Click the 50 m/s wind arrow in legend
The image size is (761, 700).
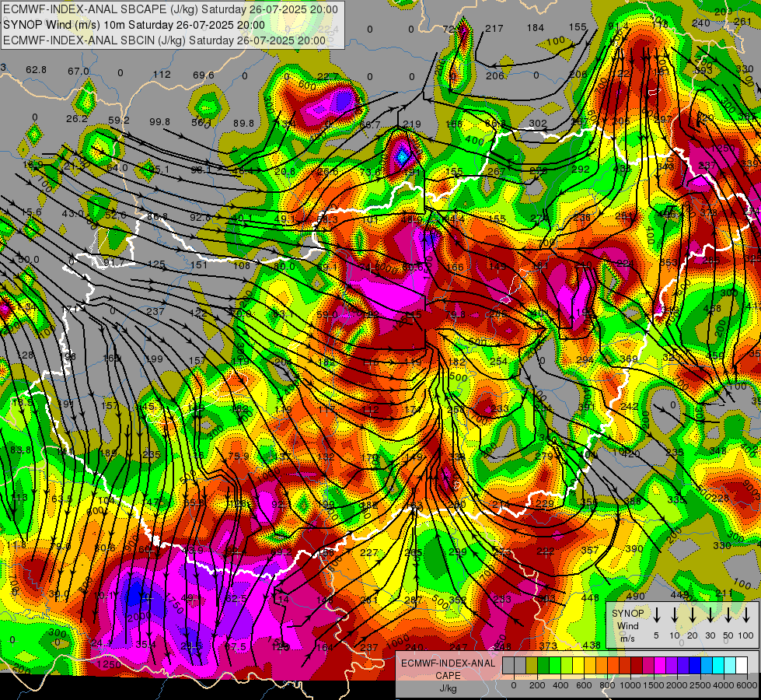pyautogui.click(x=728, y=614)
